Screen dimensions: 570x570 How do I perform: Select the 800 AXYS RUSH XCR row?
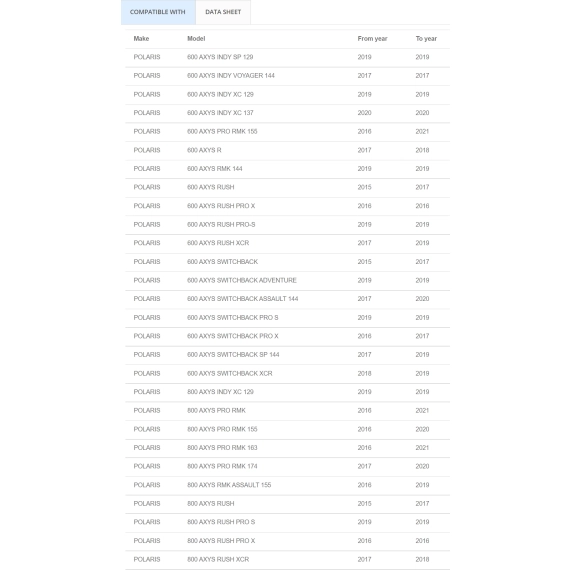[x=287, y=559]
